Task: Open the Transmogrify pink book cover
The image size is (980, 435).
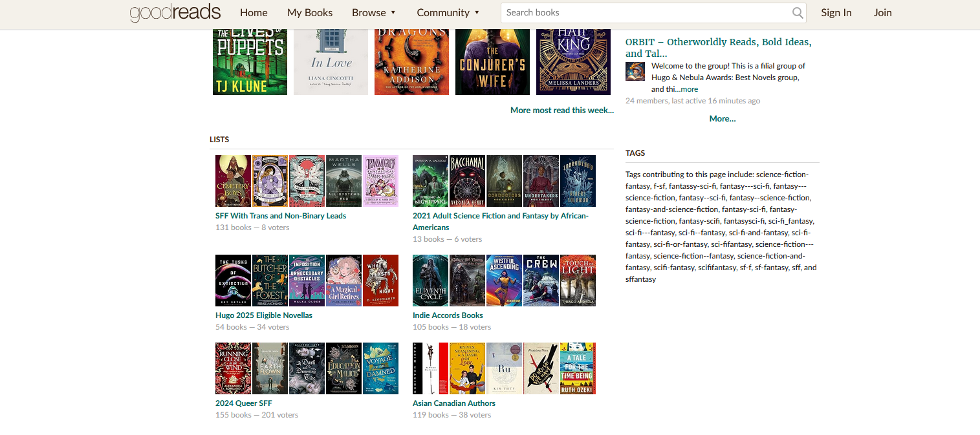Action: 380,181
